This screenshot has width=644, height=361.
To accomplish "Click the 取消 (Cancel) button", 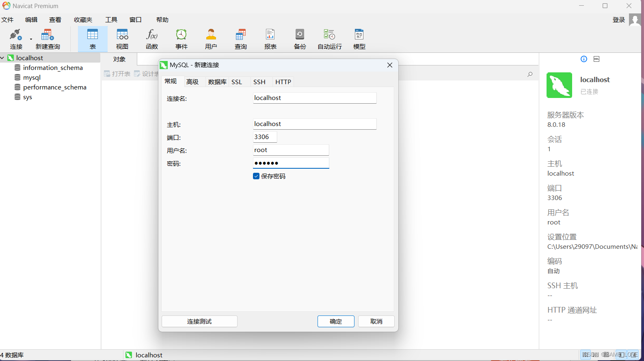I will (376, 321).
